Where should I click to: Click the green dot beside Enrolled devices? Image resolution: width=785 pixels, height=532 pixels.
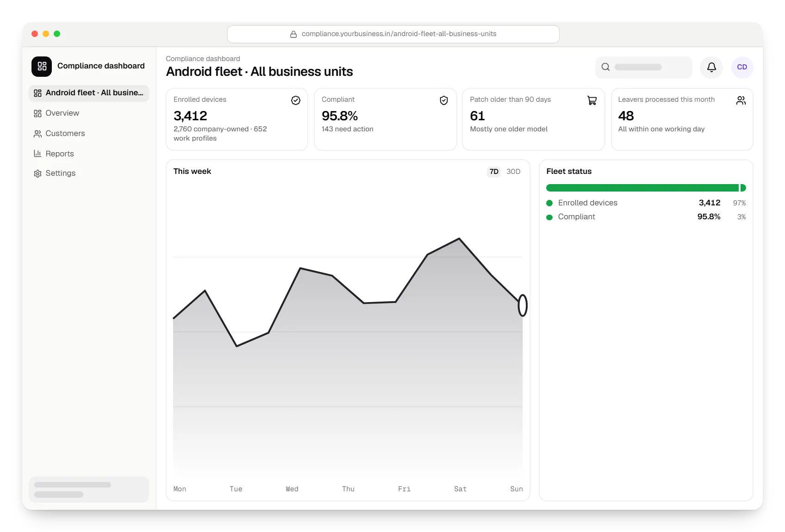549,203
